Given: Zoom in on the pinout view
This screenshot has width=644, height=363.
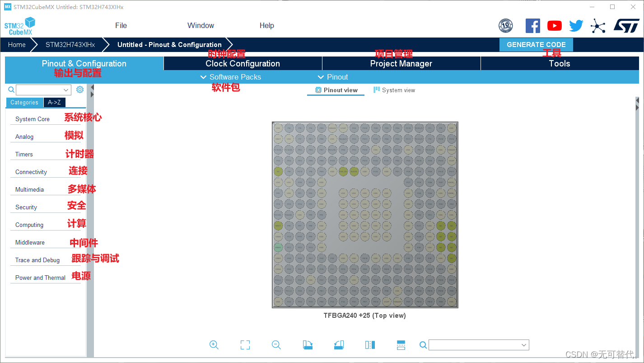Looking at the screenshot, I should pyautogui.click(x=214, y=344).
